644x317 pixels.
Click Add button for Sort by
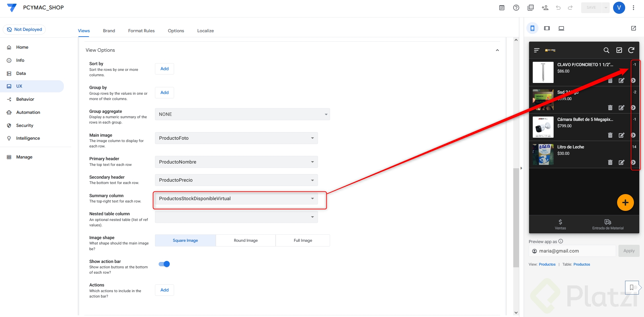[x=164, y=69]
